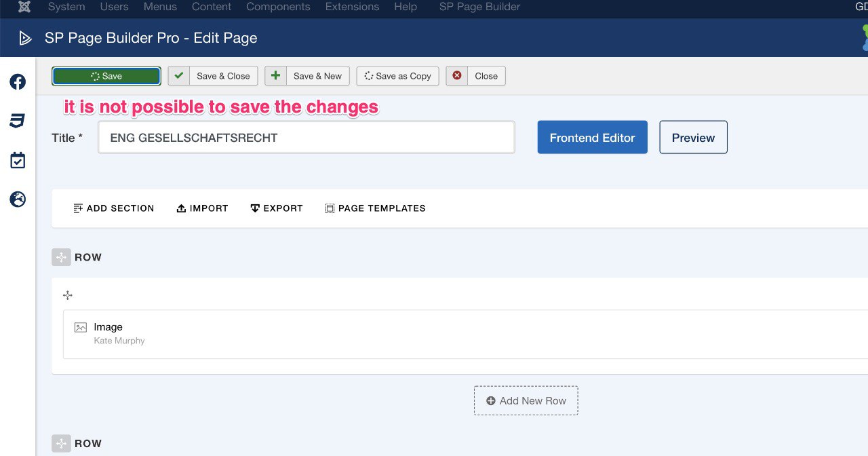
Task: Click the Title input field
Action: pyautogui.click(x=307, y=137)
